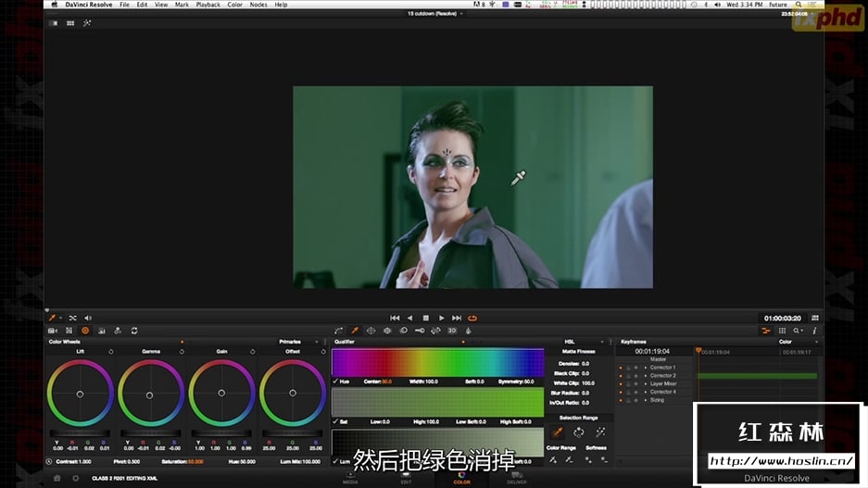Toggle the highlight magic wand icon
The image size is (868, 488).
click(x=600, y=432)
